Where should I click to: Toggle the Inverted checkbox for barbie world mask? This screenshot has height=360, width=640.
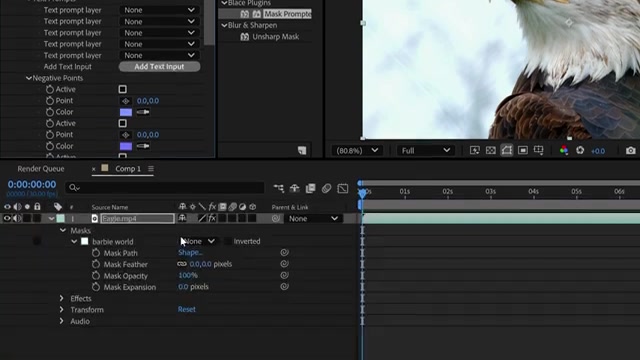click(228, 241)
